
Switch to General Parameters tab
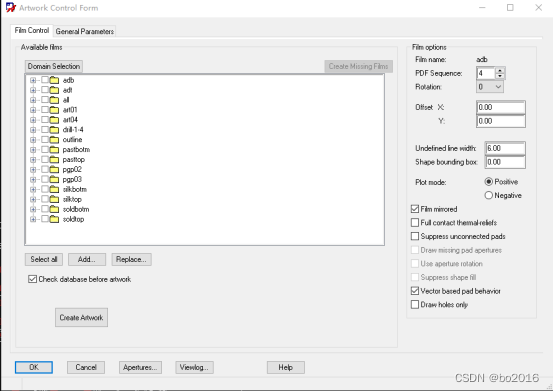85,31
